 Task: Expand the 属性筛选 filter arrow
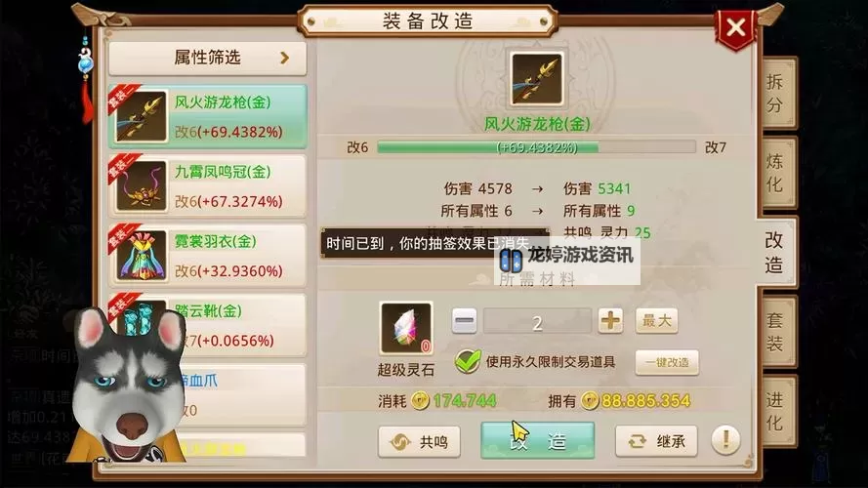(284, 58)
